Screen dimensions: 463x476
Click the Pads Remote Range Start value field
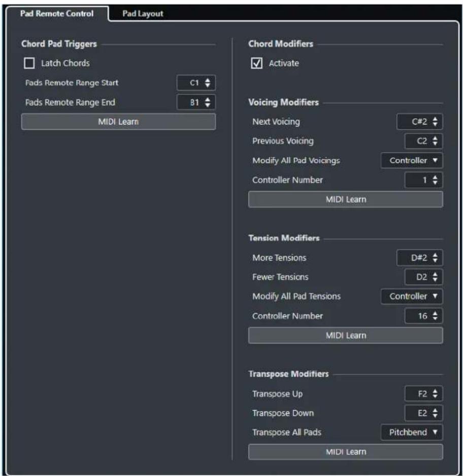[196, 83]
